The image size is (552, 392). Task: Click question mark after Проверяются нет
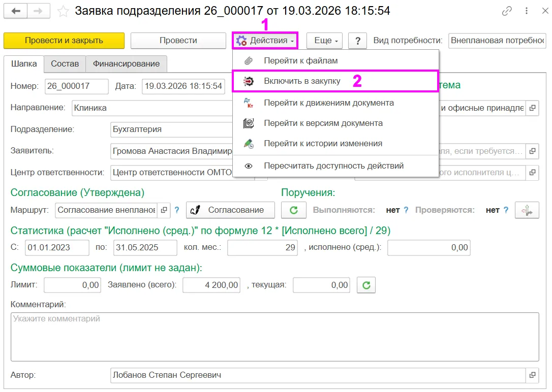coord(506,210)
